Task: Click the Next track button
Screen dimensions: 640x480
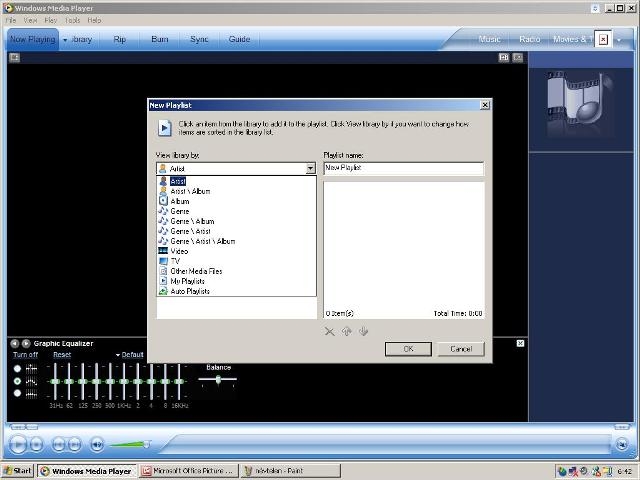Action: click(74, 444)
